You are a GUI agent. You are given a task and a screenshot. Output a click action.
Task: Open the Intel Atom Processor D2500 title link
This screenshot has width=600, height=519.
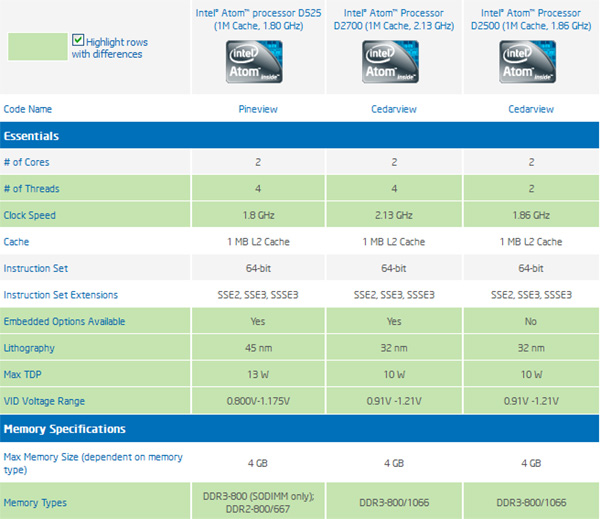531,19
